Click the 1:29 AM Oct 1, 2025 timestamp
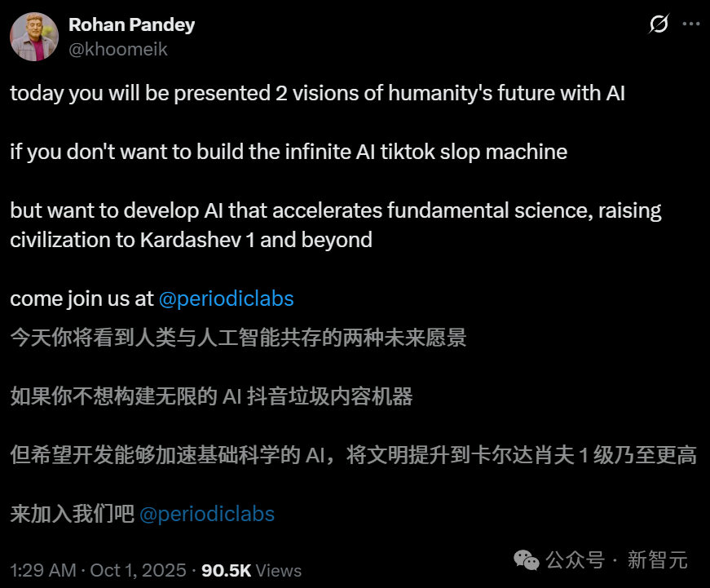The image size is (710, 588). pyautogui.click(x=98, y=570)
